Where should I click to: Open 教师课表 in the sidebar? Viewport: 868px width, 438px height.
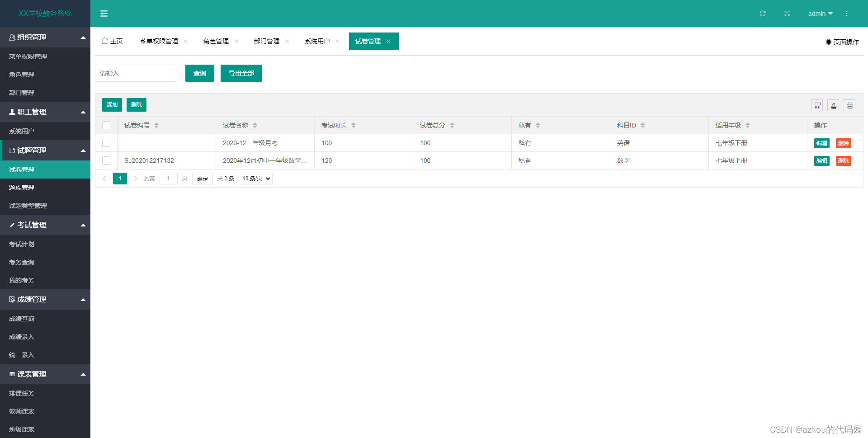tap(45, 411)
